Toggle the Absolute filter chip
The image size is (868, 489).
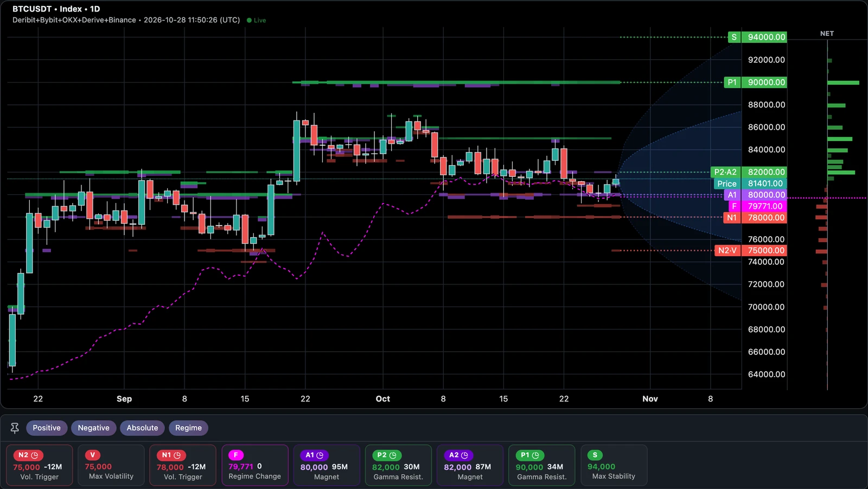(x=142, y=428)
